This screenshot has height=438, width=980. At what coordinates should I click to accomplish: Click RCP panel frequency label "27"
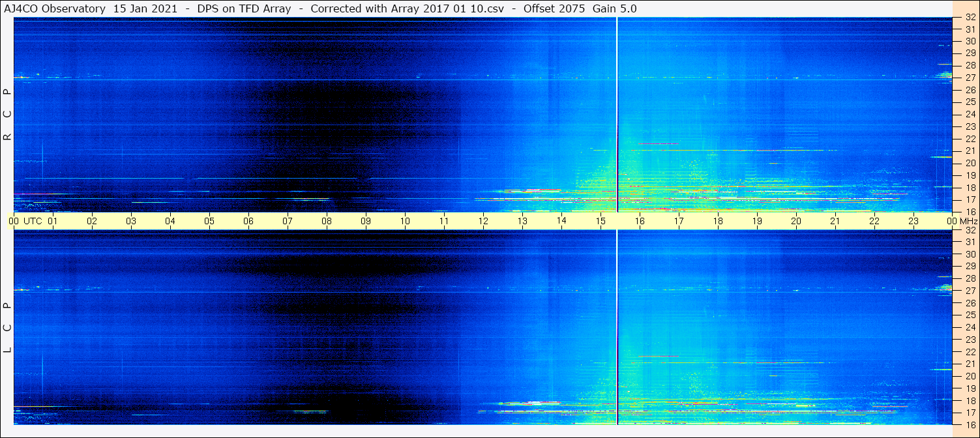click(x=970, y=77)
